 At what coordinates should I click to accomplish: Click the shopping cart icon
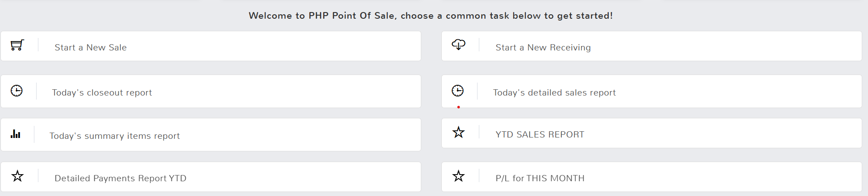point(17,45)
